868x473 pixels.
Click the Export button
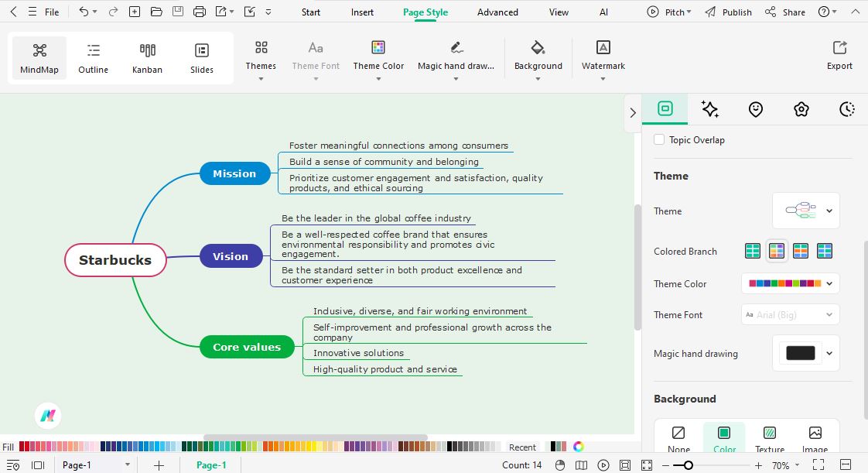coord(839,56)
